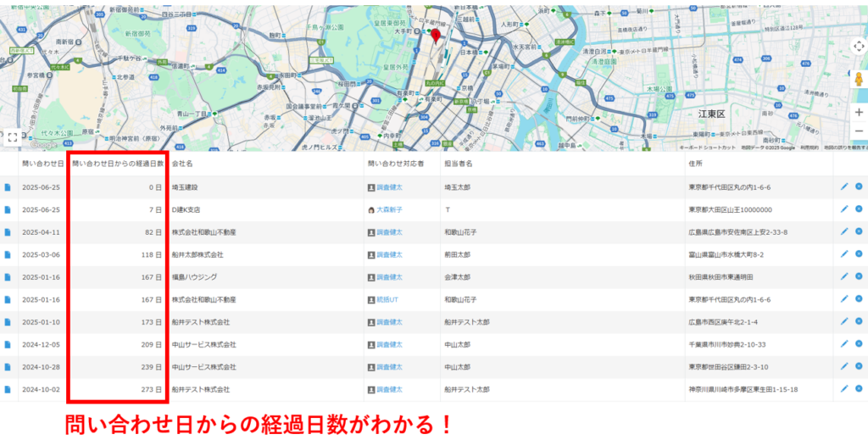Zoom in on the map
The image size is (868, 440).
pyautogui.click(x=859, y=112)
